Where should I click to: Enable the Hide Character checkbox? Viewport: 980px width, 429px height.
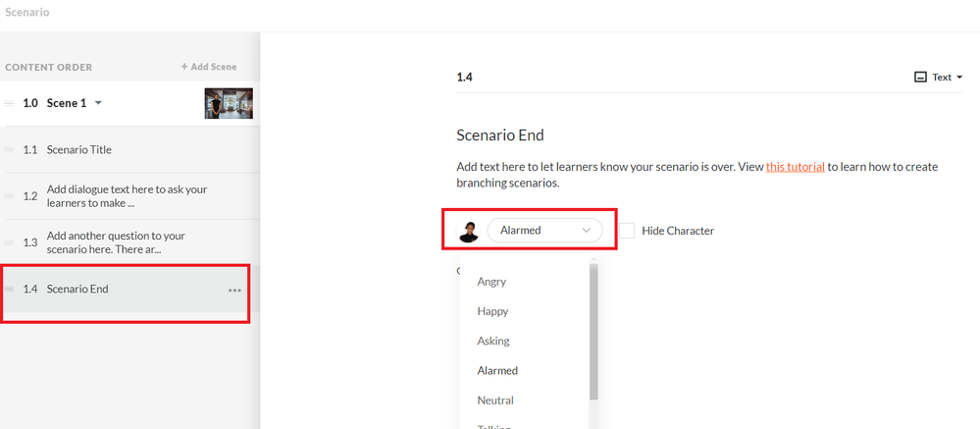click(x=627, y=231)
